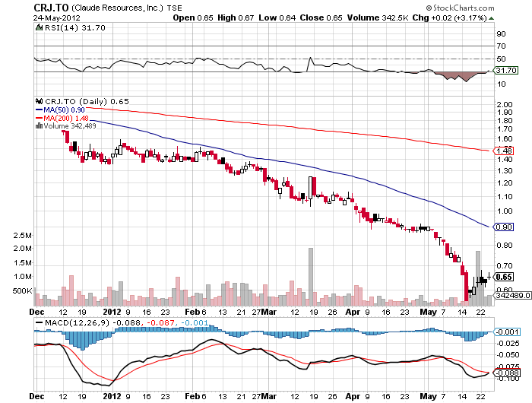
Task: Click the Mar label under the MACD panel
Action: (x=269, y=396)
